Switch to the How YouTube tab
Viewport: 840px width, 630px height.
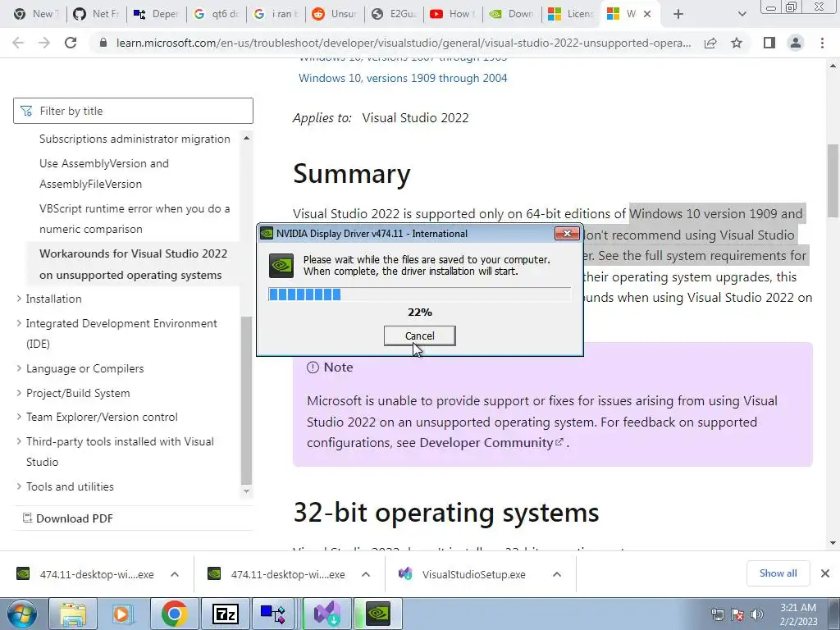[x=454, y=14]
